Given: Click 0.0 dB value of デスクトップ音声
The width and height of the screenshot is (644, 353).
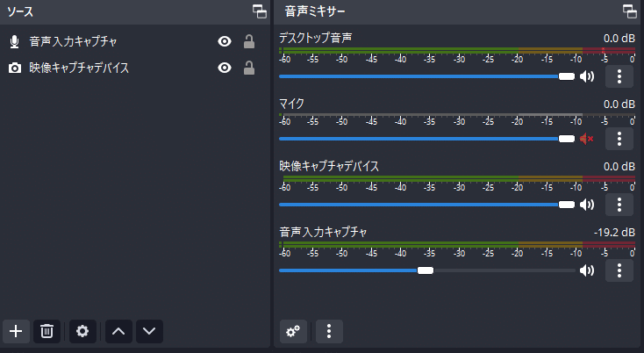Looking at the screenshot, I should pyautogui.click(x=619, y=39).
